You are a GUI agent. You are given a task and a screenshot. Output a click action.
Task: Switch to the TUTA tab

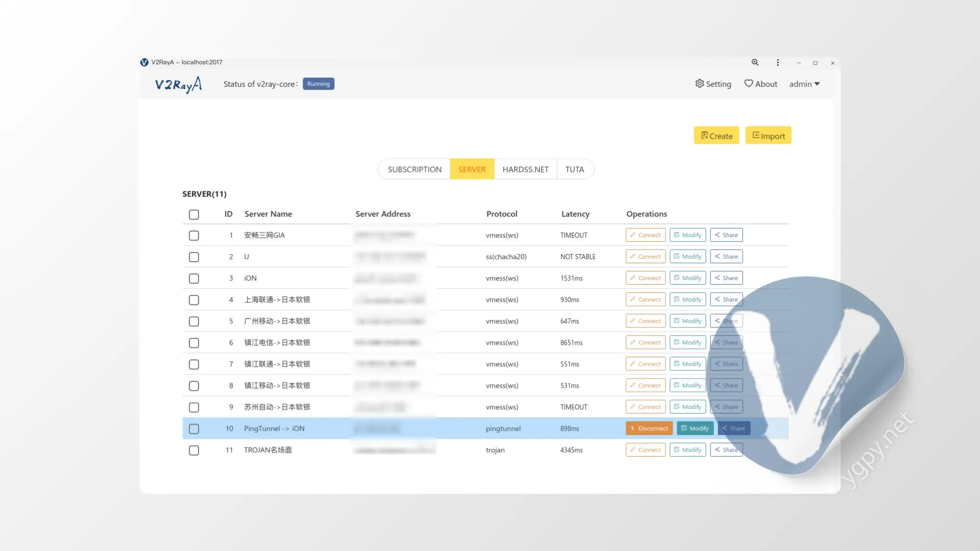[574, 169]
